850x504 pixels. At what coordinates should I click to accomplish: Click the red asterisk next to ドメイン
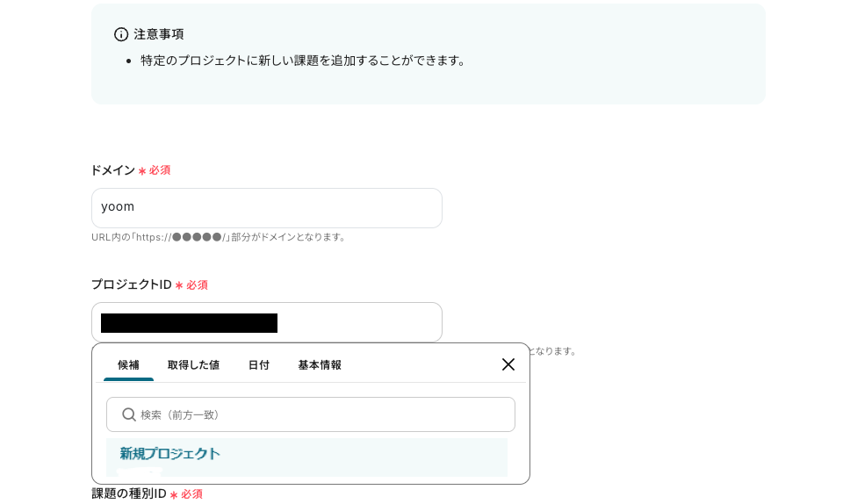(142, 171)
